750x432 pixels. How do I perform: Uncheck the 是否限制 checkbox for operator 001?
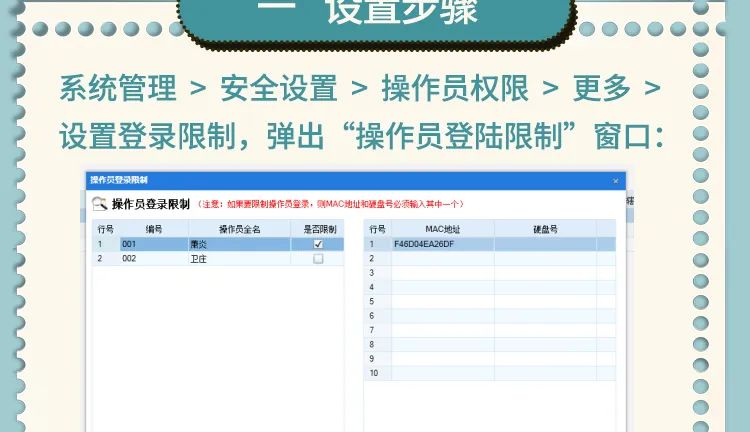point(318,244)
